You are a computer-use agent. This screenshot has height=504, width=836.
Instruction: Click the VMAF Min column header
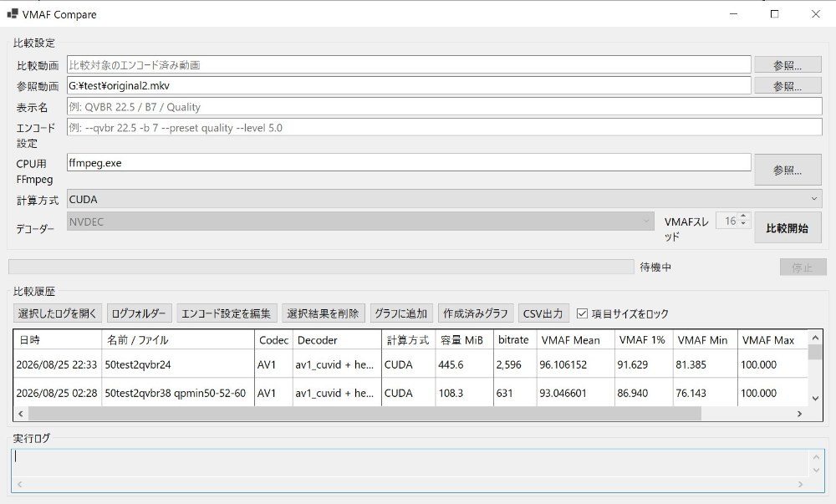[705, 340]
